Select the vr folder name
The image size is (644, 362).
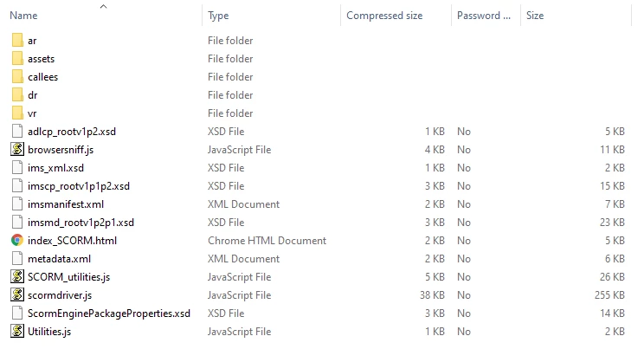coord(32,113)
